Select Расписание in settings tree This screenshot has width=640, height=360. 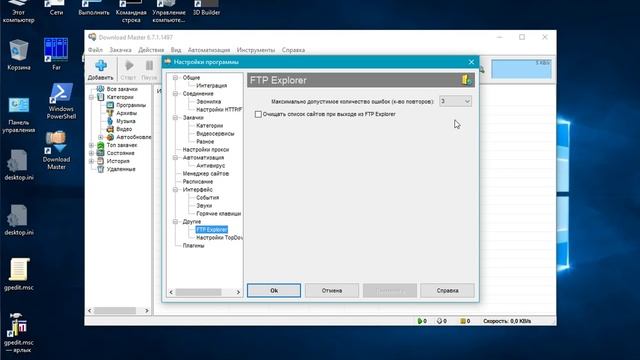198,182
